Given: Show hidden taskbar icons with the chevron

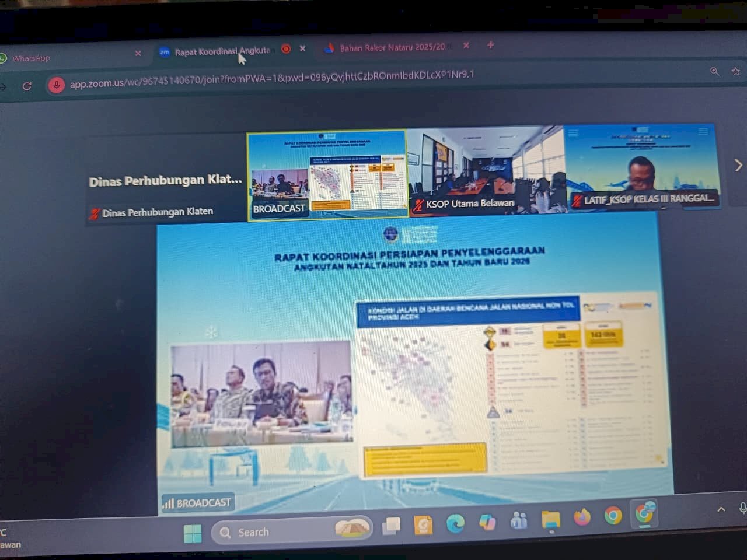Looking at the screenshot, I should click(x=721, y=509).
